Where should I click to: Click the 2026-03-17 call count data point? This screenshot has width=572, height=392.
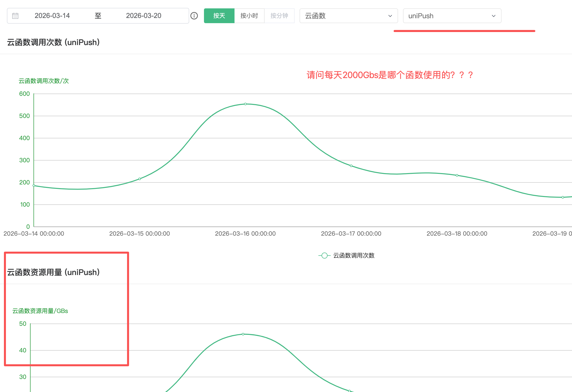pos(351,166)
